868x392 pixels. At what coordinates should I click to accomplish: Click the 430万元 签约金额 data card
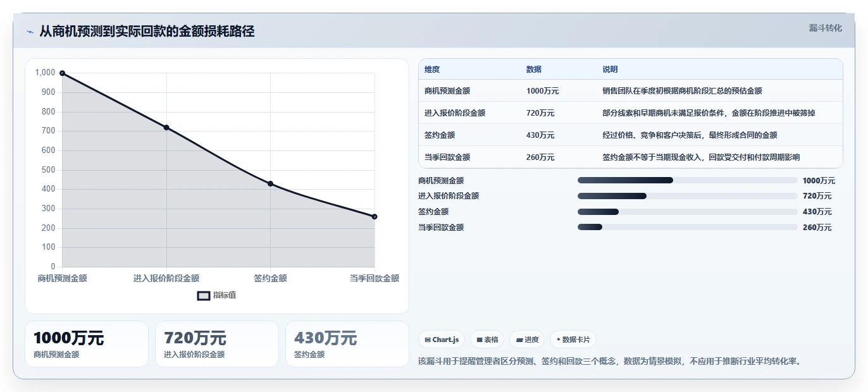(x=347, y=344)
